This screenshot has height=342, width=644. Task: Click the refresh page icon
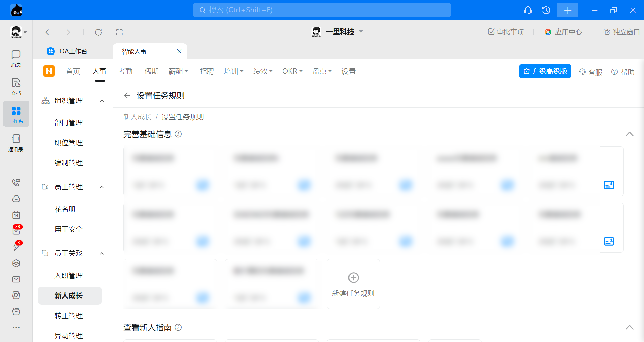98,32
